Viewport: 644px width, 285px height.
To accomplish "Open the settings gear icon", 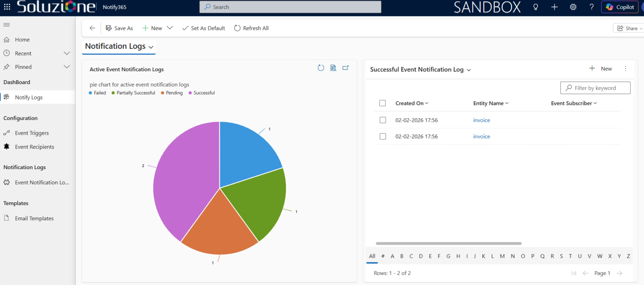I will [x=573, y=7].
